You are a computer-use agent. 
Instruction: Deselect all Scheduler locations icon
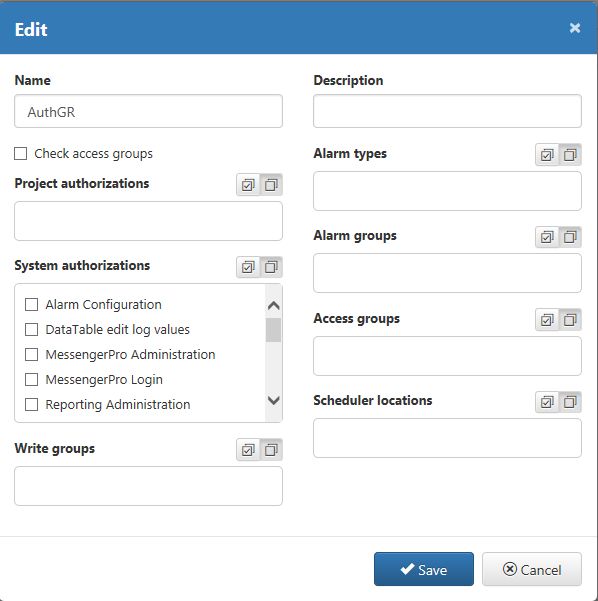pos(570,402)
